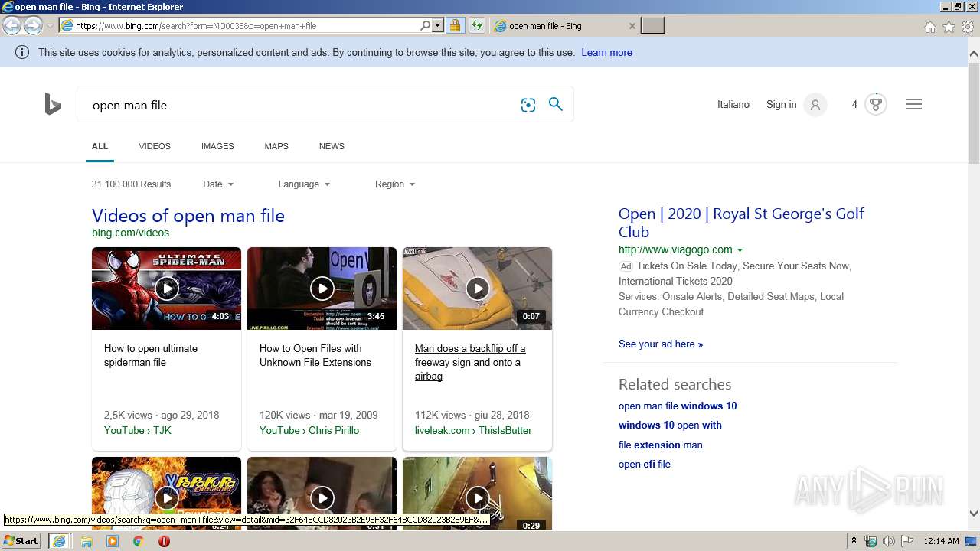The width and height of the screenshot is (980, 551).
Task: Click the taskbar clock 12:14 AM
Action: coord(941,541)
